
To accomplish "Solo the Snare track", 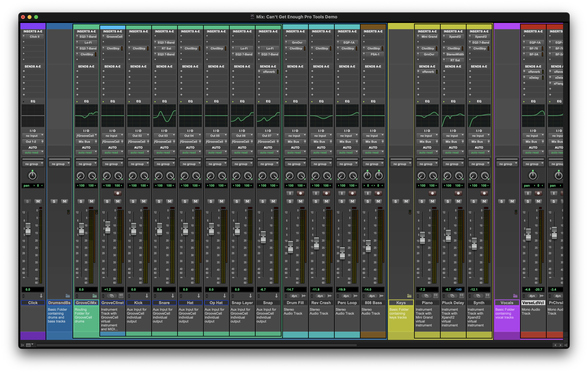I will (x=159, y=201).
